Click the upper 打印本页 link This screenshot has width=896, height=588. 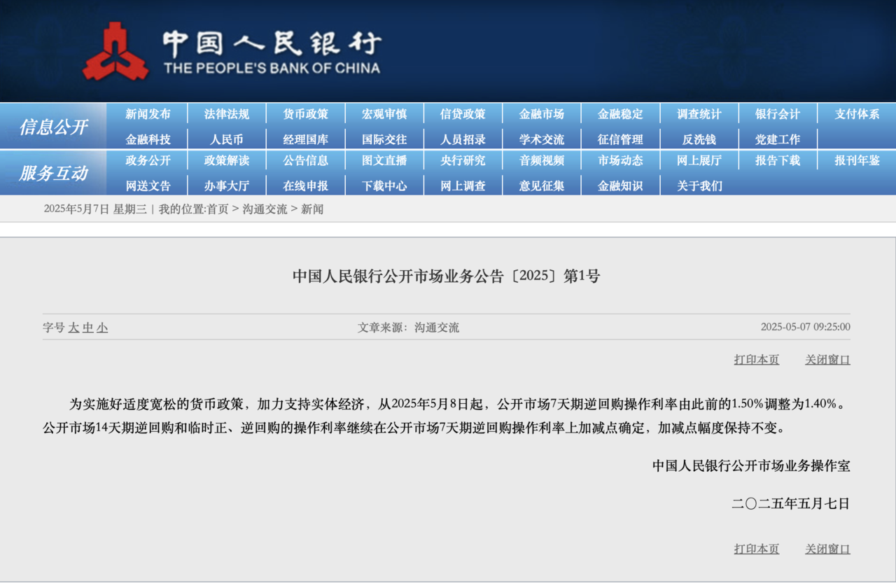click(x=757, y=359)
